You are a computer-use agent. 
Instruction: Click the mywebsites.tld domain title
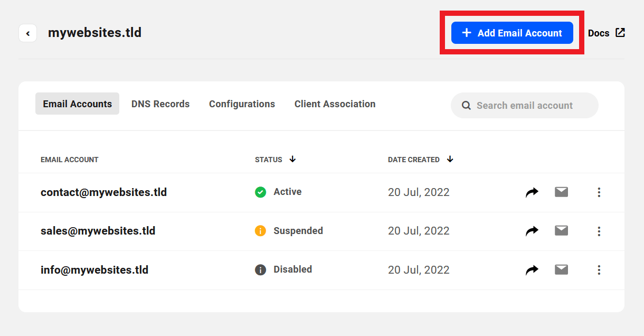pyautogui.click(x=94, y=33)
